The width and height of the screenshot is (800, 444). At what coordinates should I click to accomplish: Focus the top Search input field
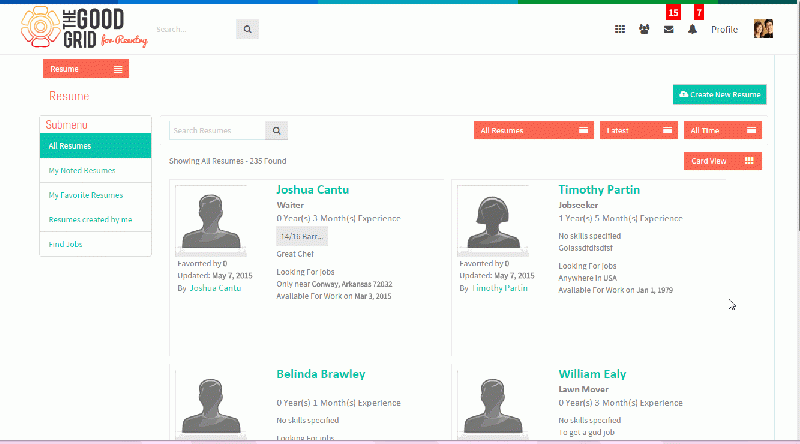pos(195,29)
